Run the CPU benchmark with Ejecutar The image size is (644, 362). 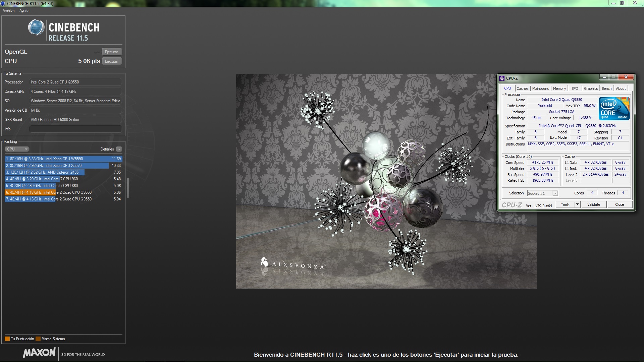[111, 61]
